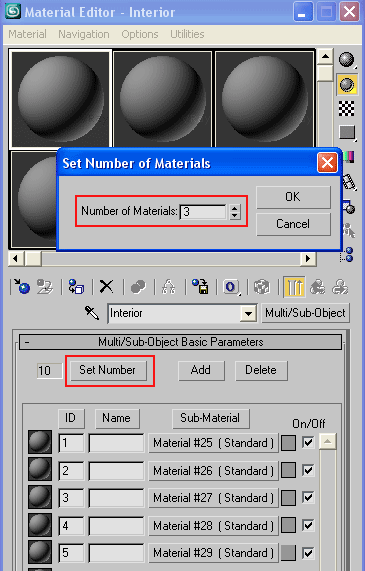Open Material #27 (Standard) sub-material
Screen dimensions: 365x571
click(x=213, y=498)
